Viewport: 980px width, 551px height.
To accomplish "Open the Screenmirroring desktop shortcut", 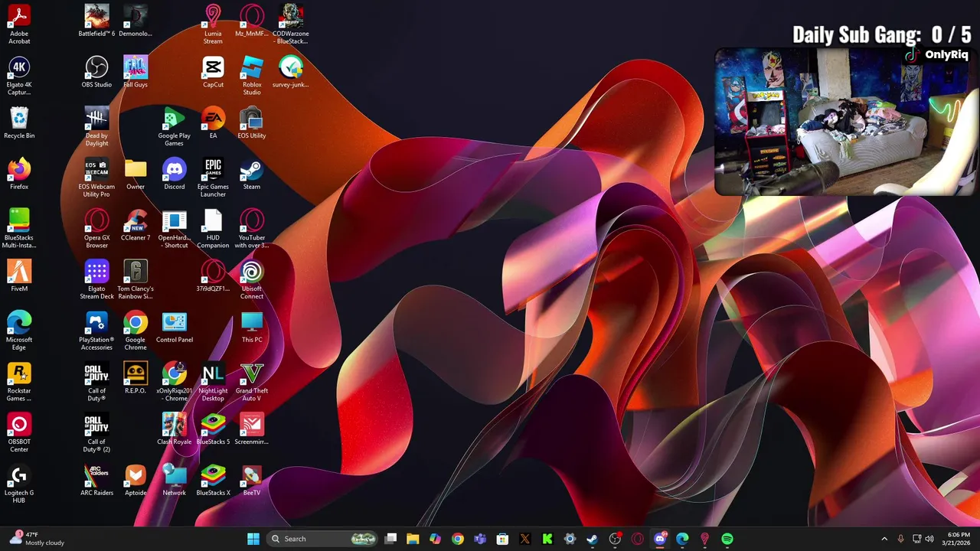I will point(252,429).
